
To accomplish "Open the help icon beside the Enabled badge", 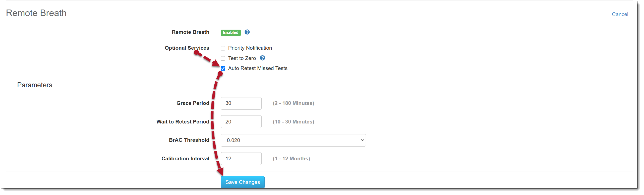I will point(247,32).
